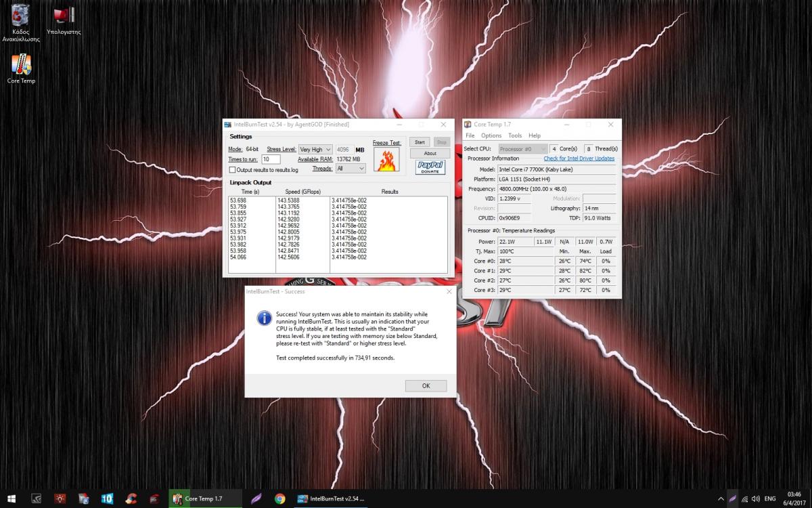The image size is (812, 508).
Task: Click Core #3 max temperature 72°C
Action: coord(585,290)
